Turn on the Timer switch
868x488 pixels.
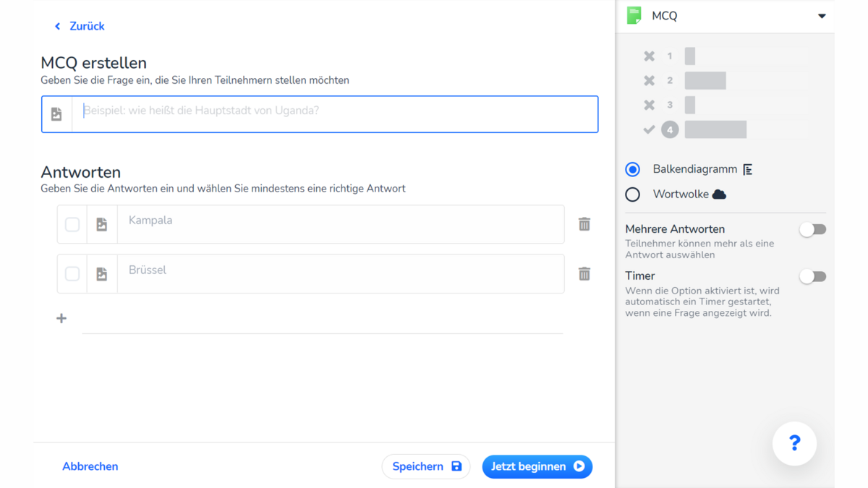pyautogui.click(x=812, y=277)
